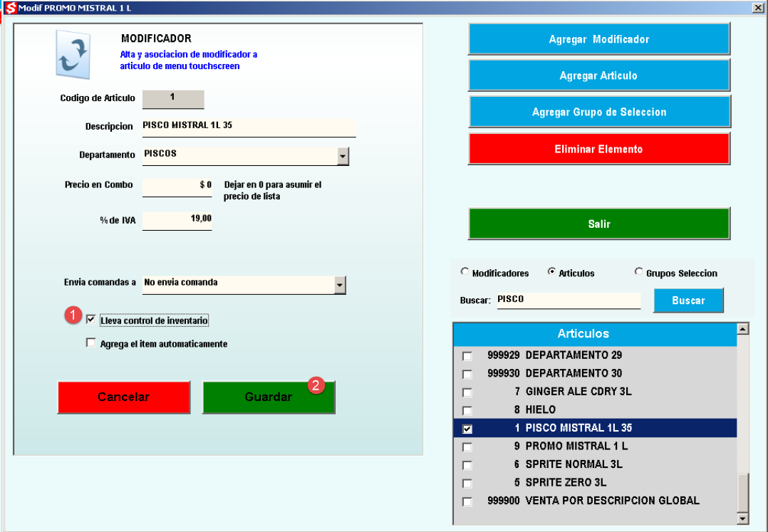This screenshot has height=532, width=768.
Task: Select the DEPARTAMENTO 29 row text
Action: click(x=574, y=355)
